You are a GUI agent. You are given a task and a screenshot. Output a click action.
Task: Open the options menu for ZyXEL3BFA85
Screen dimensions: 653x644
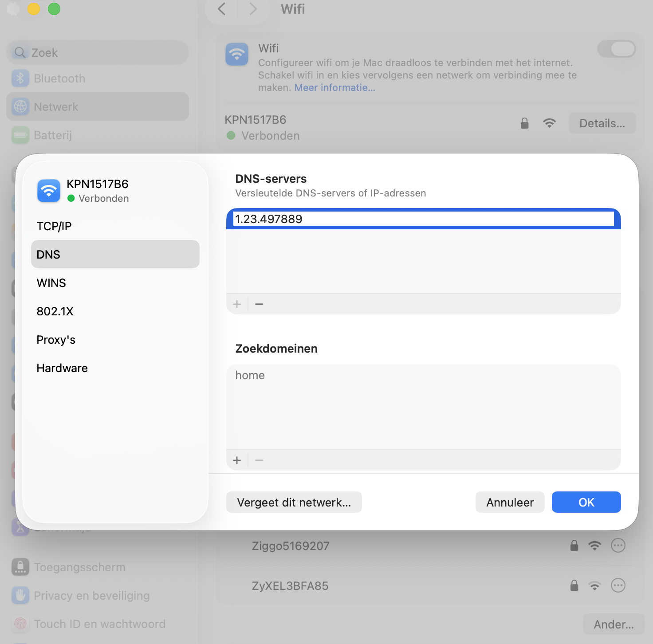coord(618,585)
